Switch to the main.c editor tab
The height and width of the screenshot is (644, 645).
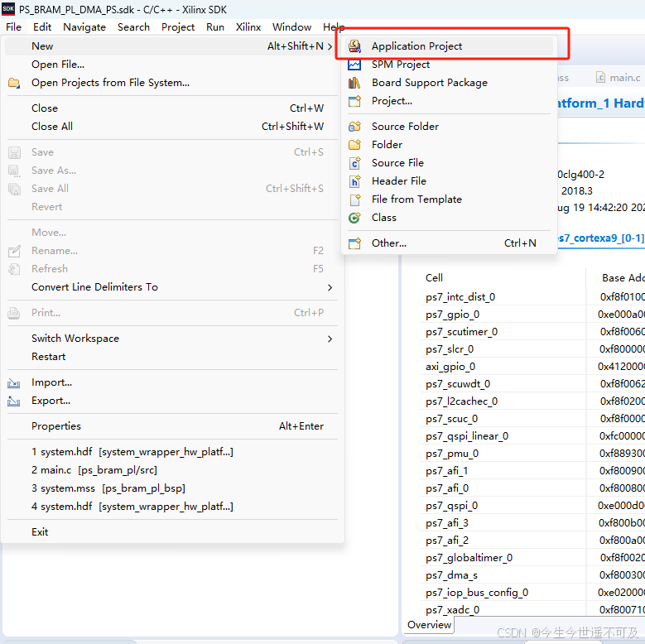[619, 77]
